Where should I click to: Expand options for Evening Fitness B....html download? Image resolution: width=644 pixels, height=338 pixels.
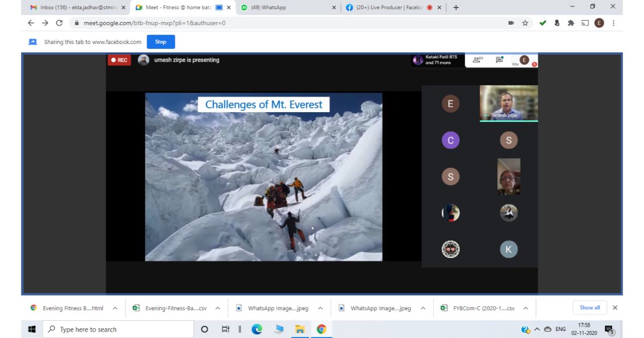115,308
